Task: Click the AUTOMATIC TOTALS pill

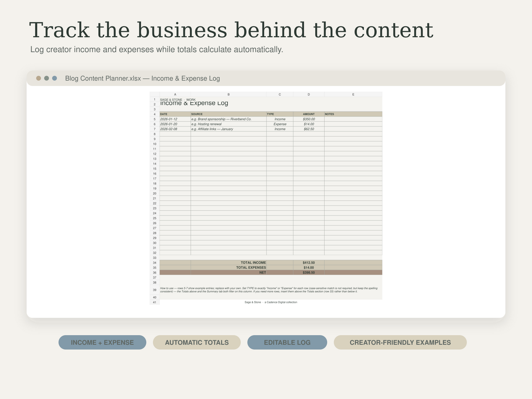Action: click(x=197, y=342)
